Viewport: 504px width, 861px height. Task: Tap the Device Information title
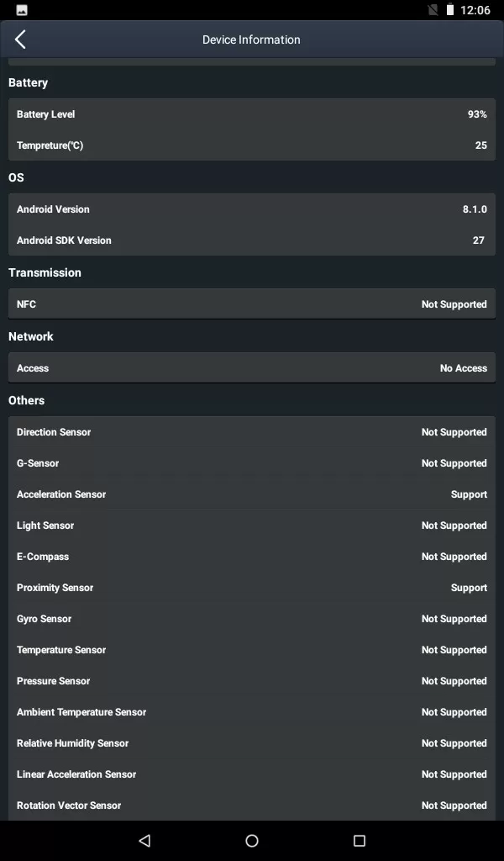point(251,40)
